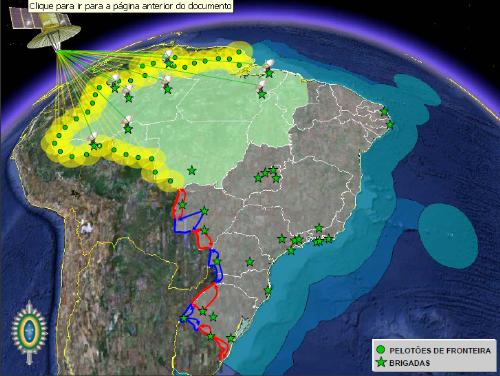Click the antenna icon in the far north-east

(x=269, y=64)
